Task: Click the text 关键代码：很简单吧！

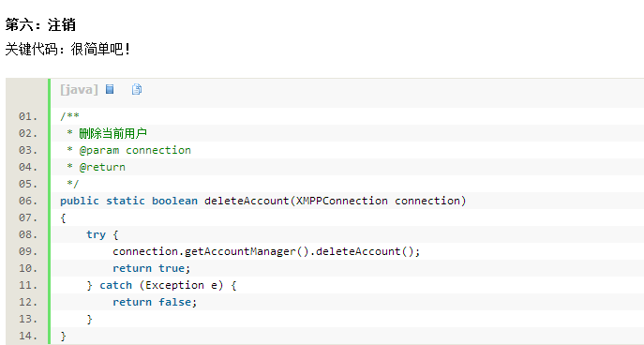Action: (68, 50)
